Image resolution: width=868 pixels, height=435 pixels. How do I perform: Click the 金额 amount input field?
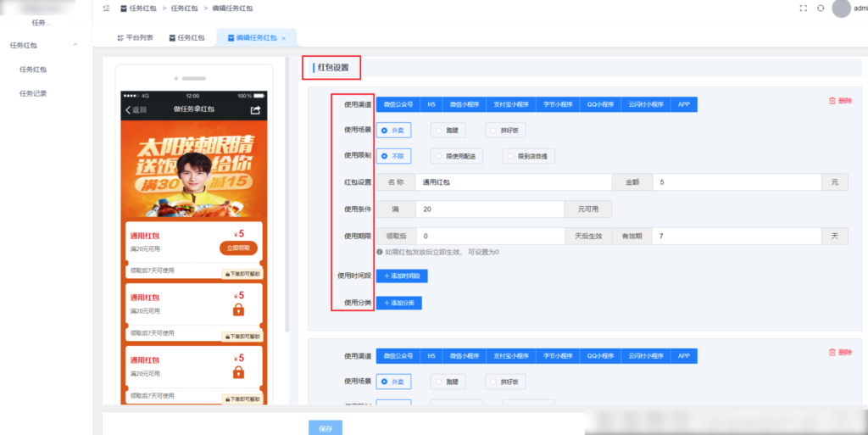click(736, 182)
